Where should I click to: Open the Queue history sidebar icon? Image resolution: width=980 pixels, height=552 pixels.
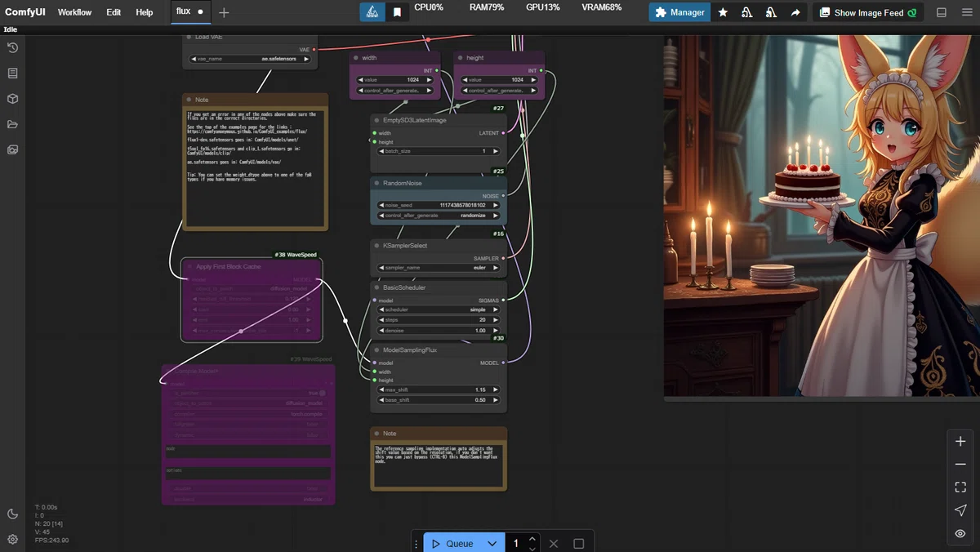tap(12, 47)
